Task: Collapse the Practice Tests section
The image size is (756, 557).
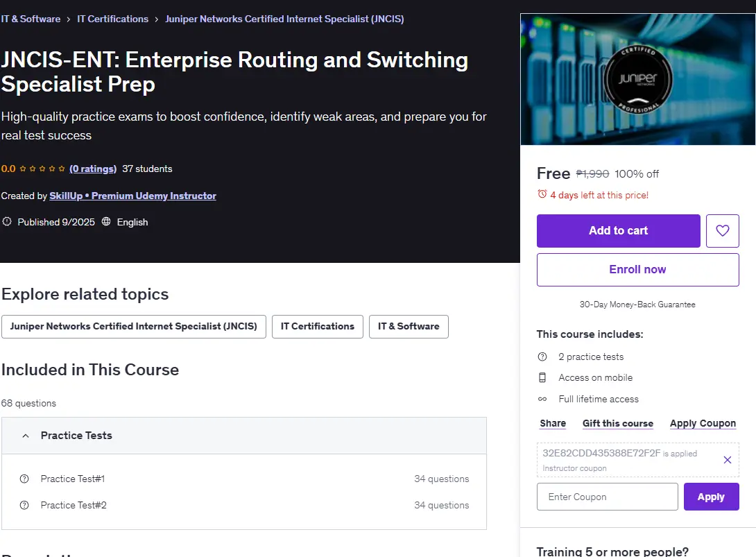Action: pyautogui.click(x=244, y=436)
